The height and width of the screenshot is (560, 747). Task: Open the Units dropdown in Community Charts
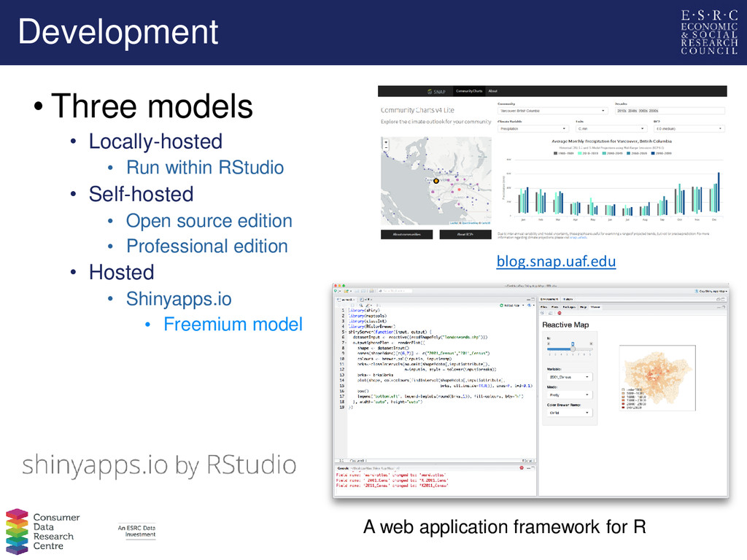click(x=611, y=128)
